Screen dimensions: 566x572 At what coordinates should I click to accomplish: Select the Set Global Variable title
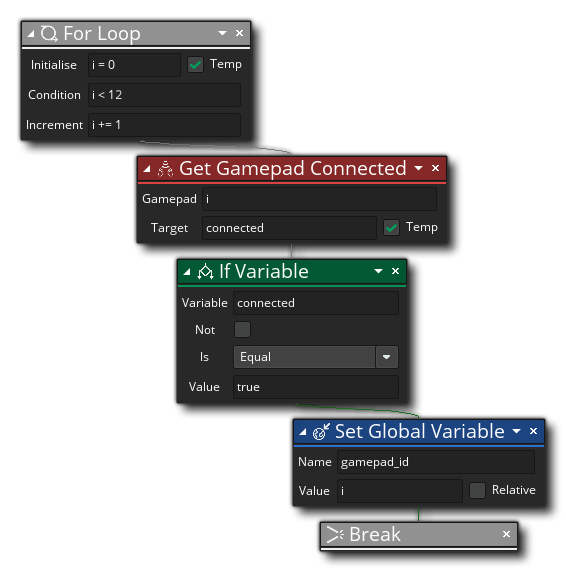(x=420, y=432)
